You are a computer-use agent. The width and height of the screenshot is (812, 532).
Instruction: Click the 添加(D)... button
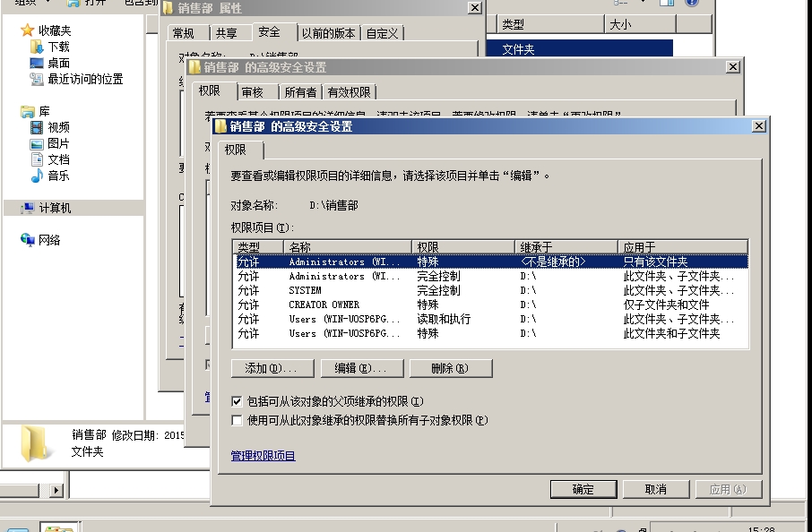[x=272, y=368]
